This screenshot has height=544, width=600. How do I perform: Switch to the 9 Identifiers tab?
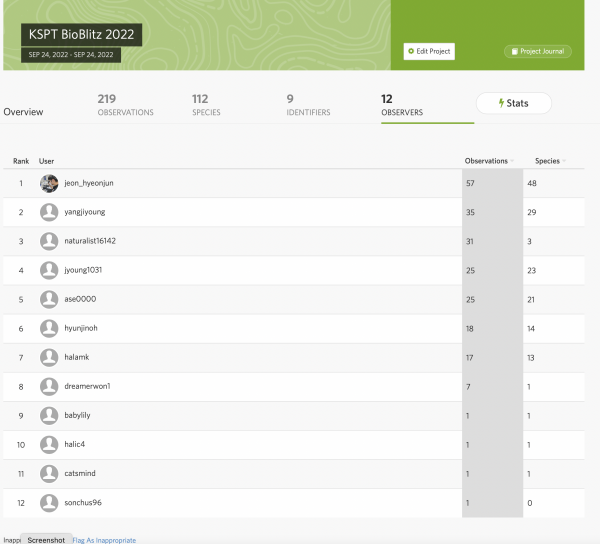click(x=308, y=105)
